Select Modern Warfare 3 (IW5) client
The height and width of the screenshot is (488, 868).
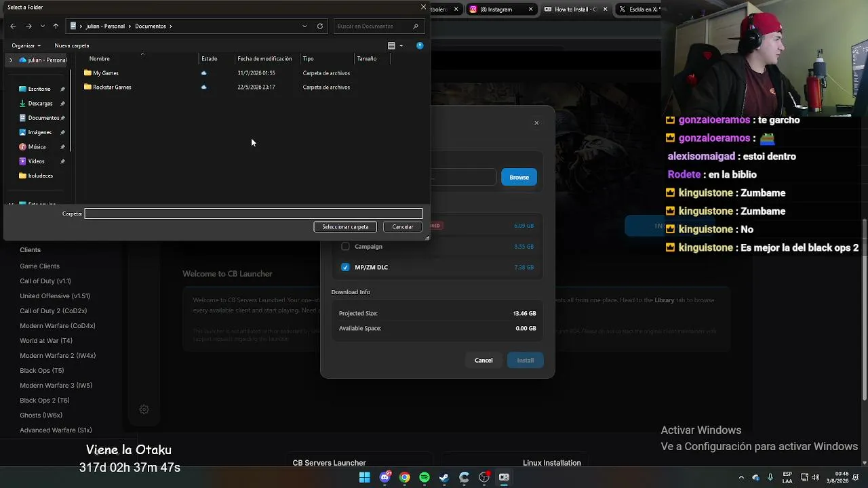[x=56, y=386]
